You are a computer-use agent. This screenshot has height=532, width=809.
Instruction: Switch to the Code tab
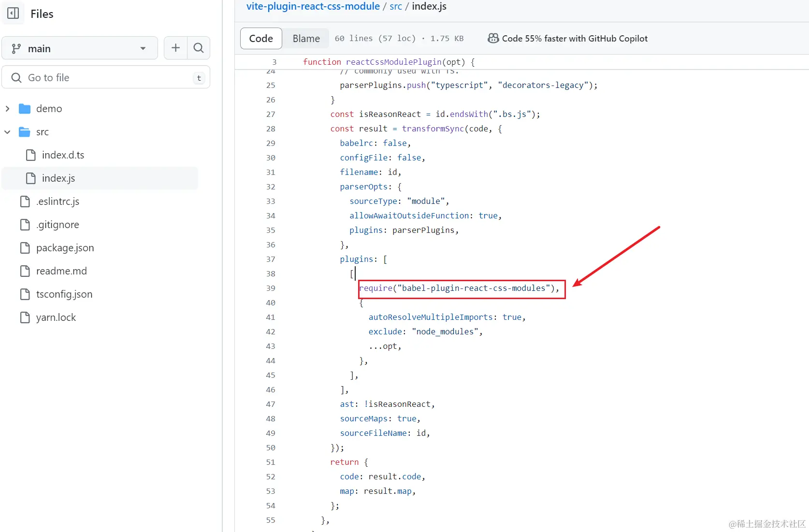pos(261,39)
